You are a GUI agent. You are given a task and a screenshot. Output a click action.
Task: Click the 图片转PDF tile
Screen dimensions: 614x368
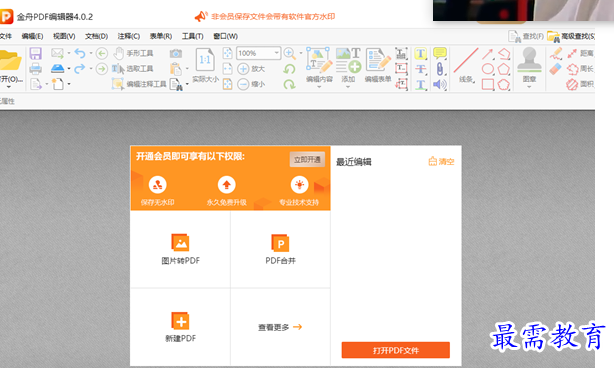(x=181, y=249)
